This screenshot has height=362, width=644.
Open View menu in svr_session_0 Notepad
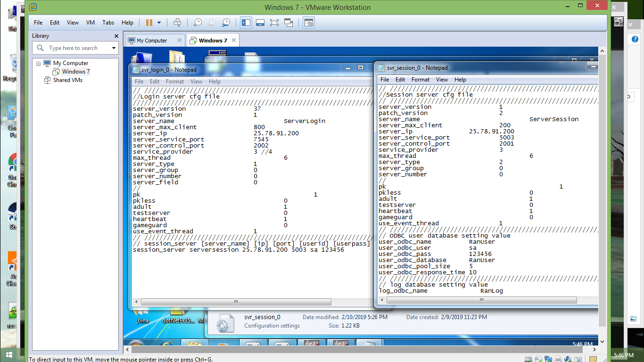(x=442, y=80)
